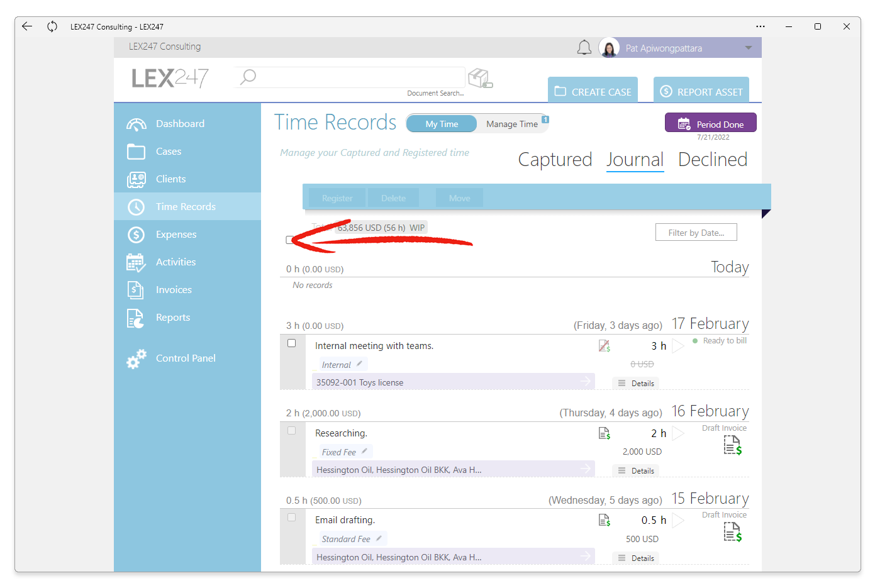
Task: Tick the Email drafting record checkbox
Action: tap(292, 518)
